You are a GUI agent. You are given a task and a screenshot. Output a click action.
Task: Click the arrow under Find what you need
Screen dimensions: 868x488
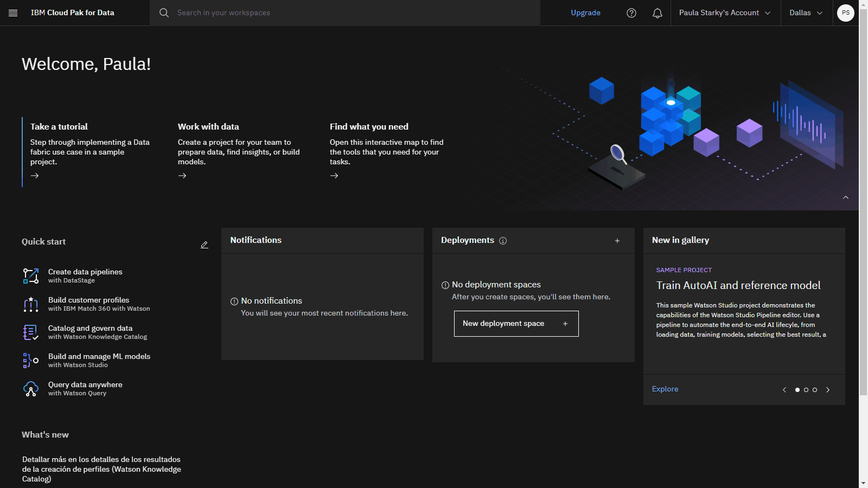coord(334,176)
